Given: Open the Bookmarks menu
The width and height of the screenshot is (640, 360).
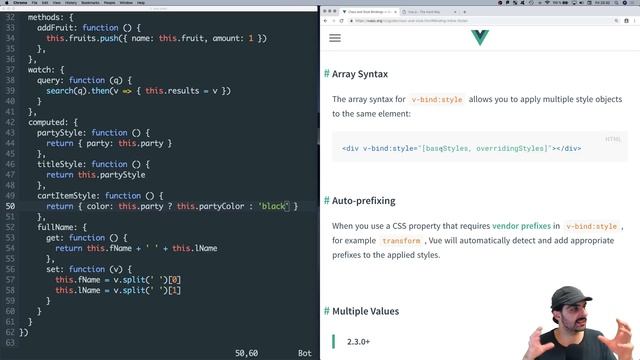Looking at the screenshot, I should (90, 2).
